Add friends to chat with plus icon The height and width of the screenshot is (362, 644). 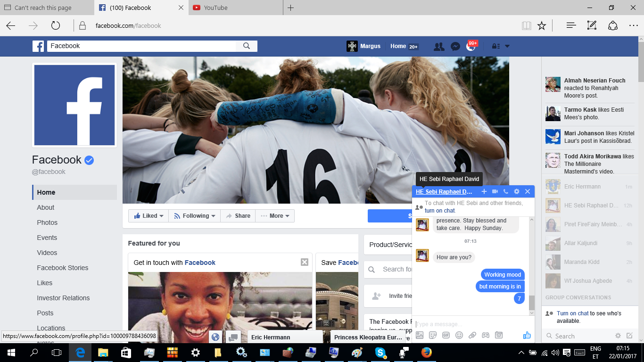click(x=484, y=191)
